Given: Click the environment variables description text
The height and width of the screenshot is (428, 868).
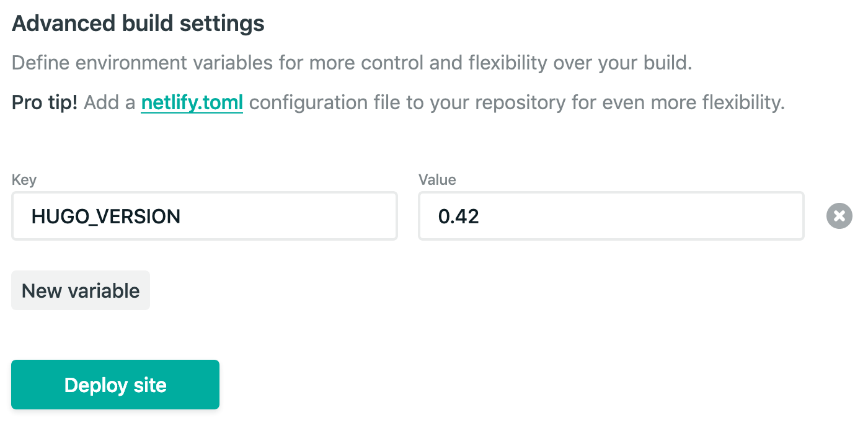Looking at the screenshot, I should tap(352, 63).
